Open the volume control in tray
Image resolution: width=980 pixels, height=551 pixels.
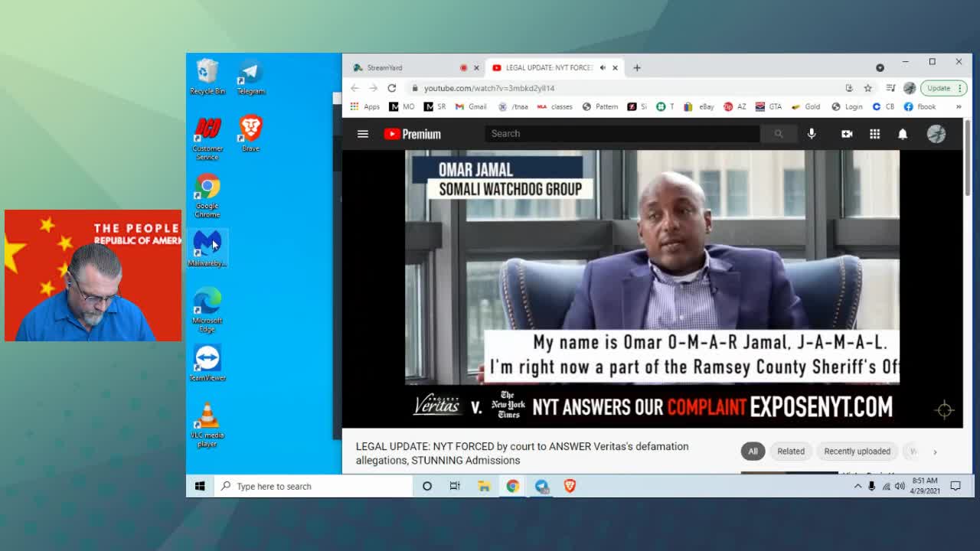[900, 486]
